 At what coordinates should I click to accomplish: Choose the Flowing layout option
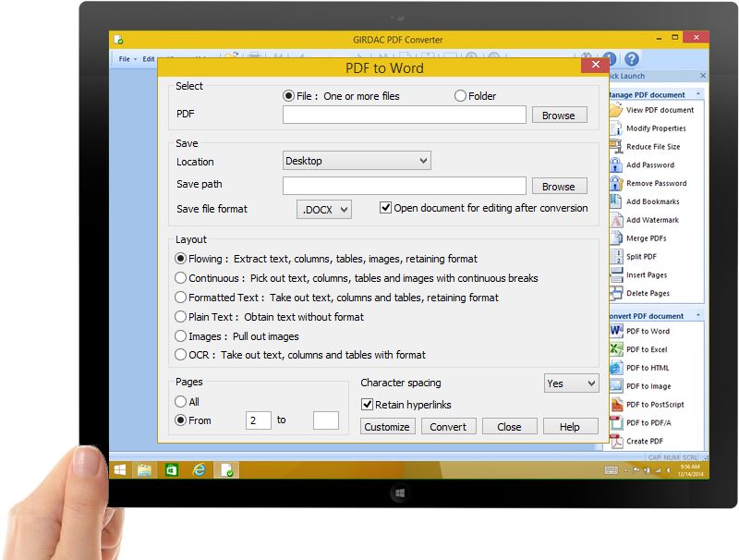(180, 259)
